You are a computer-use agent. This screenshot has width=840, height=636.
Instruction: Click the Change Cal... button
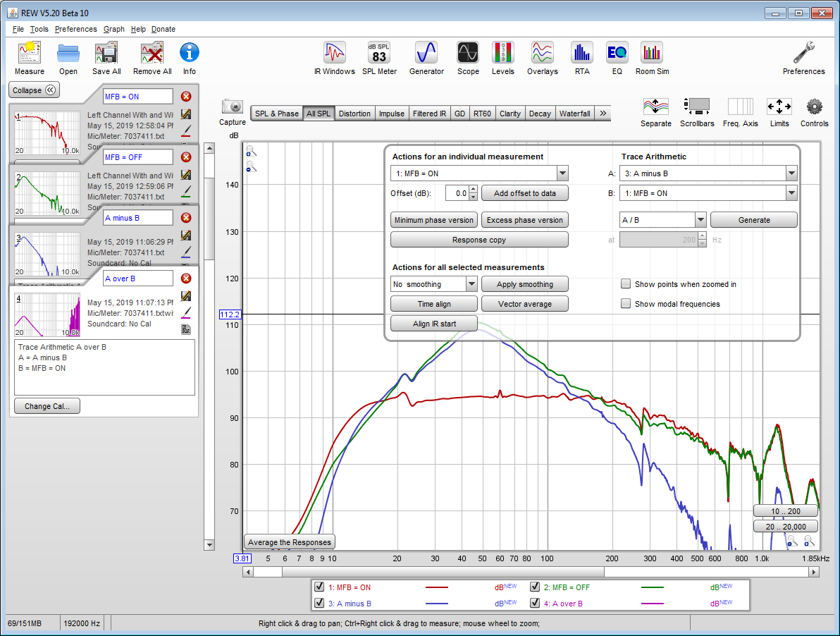click(x=47, y=406)
